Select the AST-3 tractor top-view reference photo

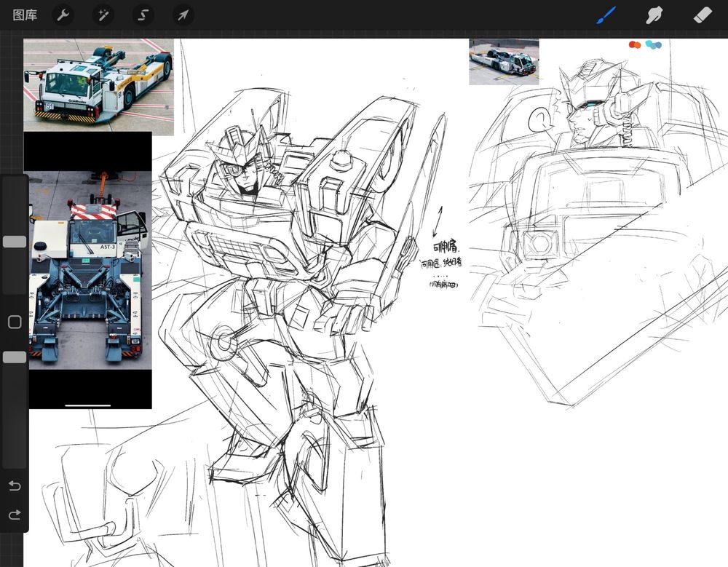pos(90,270)
